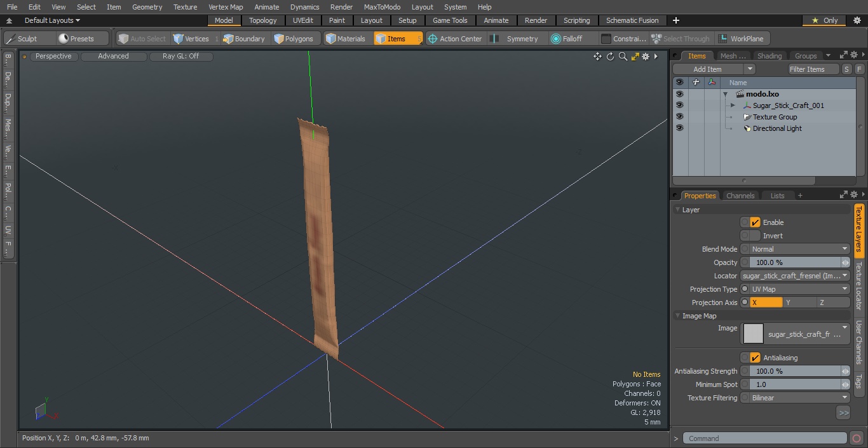This screenshot has height=448, width=868.
Task: Toggle Directional Light visibility eye
Action: [x=679, y=128]
